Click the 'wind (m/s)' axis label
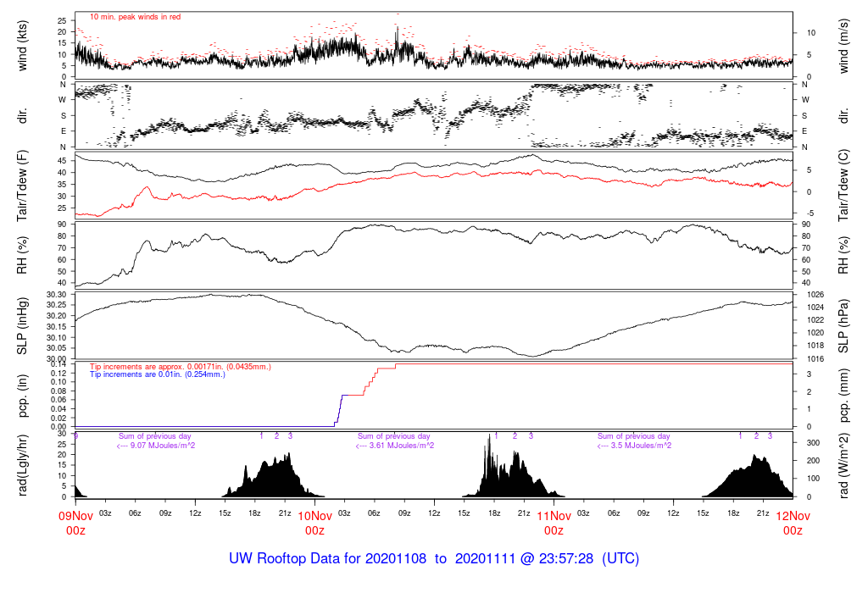868x593 pixels. (843, 46)
